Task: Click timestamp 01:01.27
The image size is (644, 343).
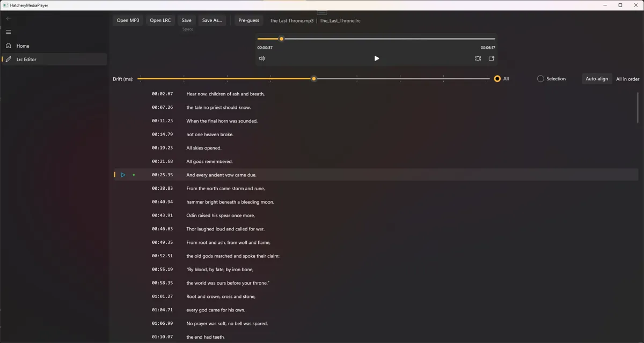Action: click(162, 296)
